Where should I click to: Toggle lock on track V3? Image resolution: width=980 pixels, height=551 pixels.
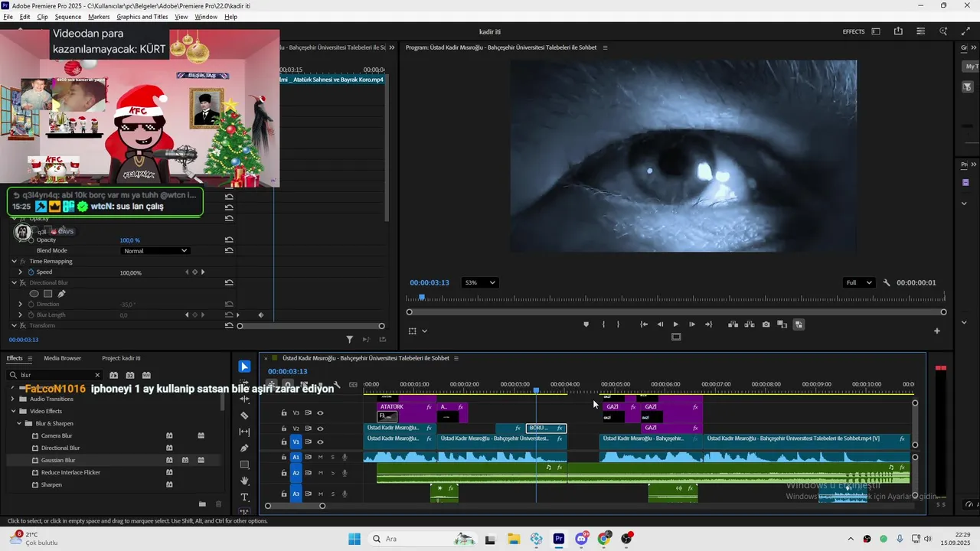point(283,412)
